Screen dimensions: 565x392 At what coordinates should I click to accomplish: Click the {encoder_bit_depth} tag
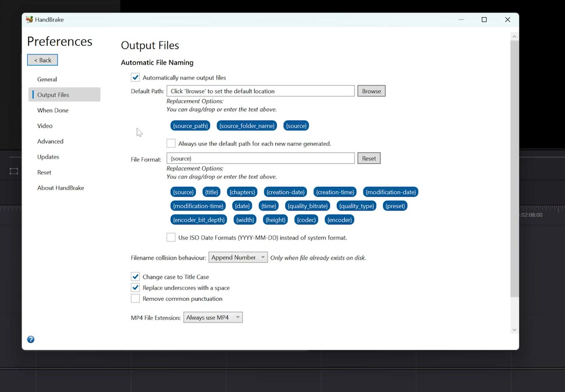coord(199,220)
